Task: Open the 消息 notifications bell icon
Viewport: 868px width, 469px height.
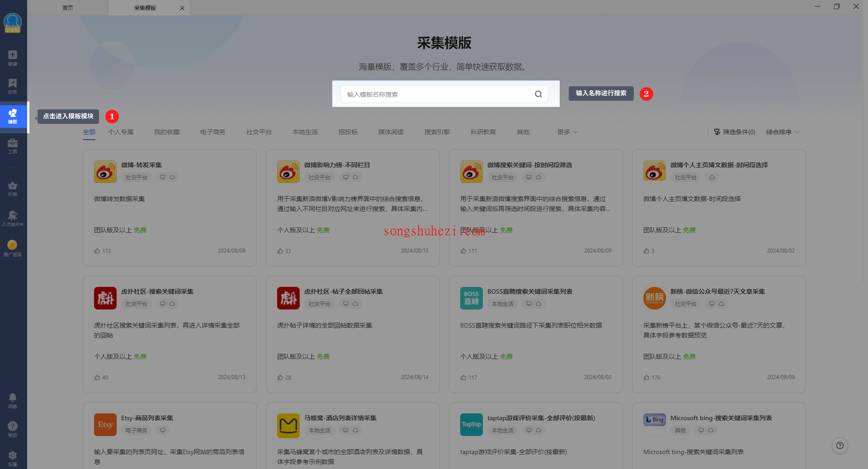Action: [x=13, y=400]
